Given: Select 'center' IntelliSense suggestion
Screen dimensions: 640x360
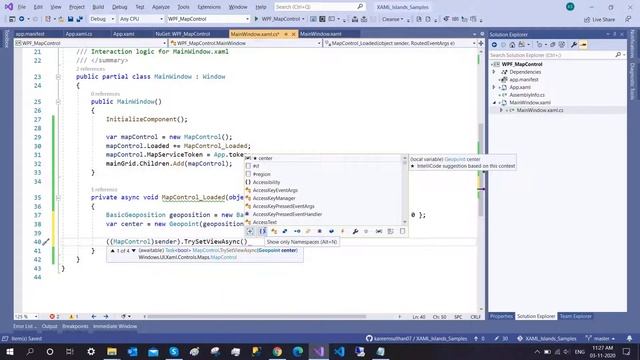Looking at the screenshot, I should (323, 158).
